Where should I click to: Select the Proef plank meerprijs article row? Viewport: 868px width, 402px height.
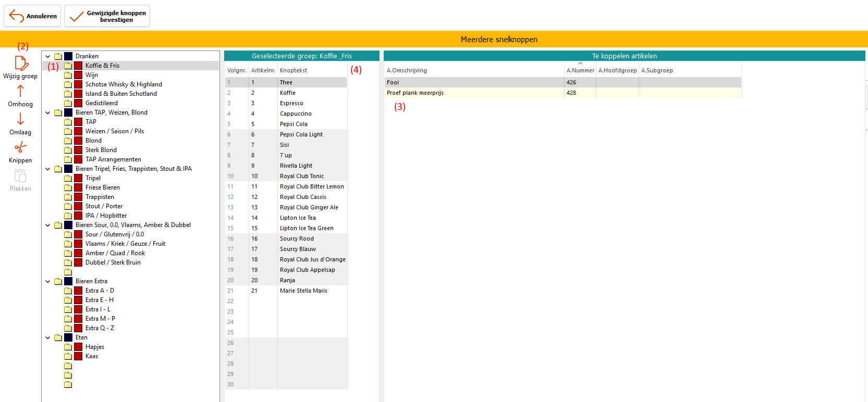click(x=415, y=93)
